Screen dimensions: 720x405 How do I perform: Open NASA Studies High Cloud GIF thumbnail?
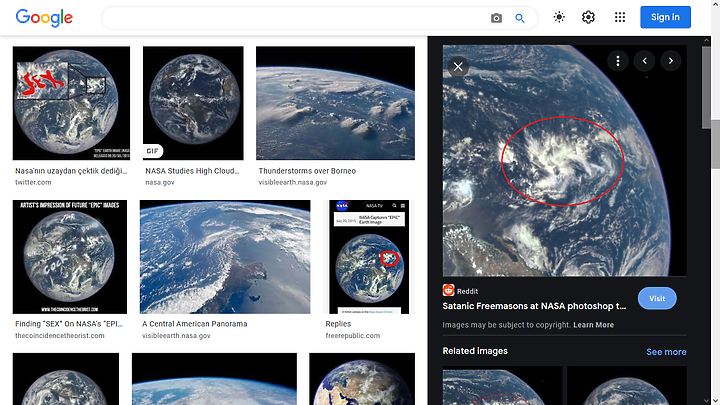[x=193, y=103]
